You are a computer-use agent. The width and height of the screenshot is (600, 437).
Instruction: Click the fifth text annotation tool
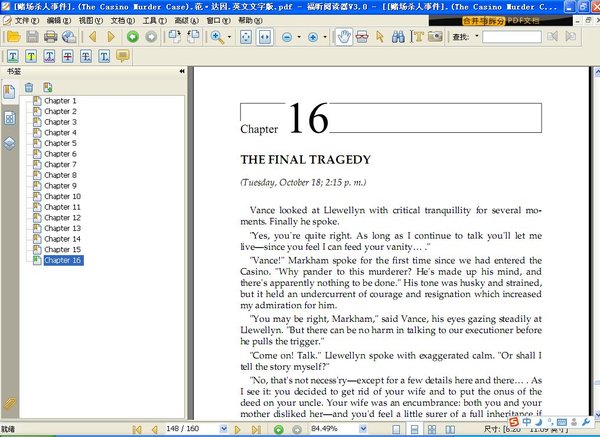coord(86,56)
